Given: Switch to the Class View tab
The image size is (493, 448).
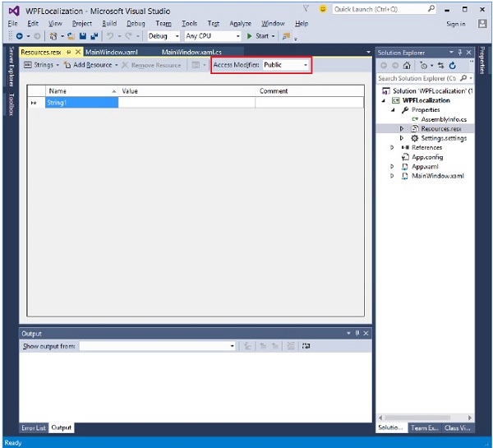Looking at the screenshot, I should (458, 428).
